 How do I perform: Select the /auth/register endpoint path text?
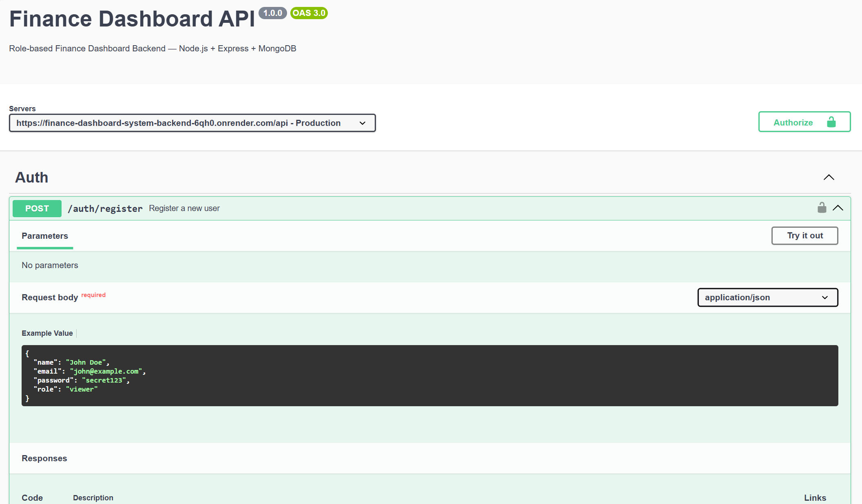(105, 208)
